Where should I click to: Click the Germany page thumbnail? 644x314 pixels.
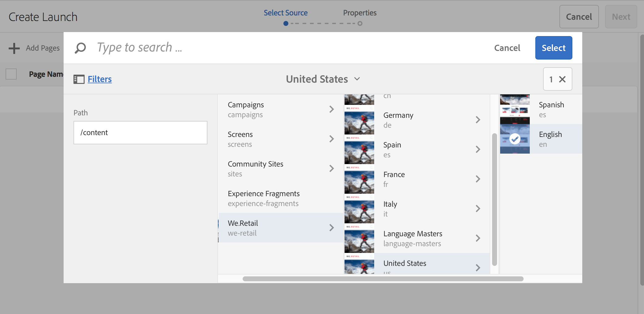[x=359, y=120]
